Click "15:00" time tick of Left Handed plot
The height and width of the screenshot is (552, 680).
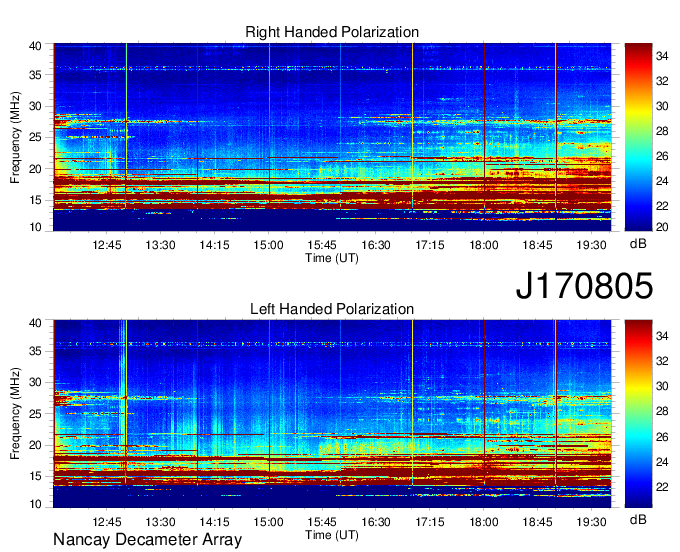click(x=268, y=522)
